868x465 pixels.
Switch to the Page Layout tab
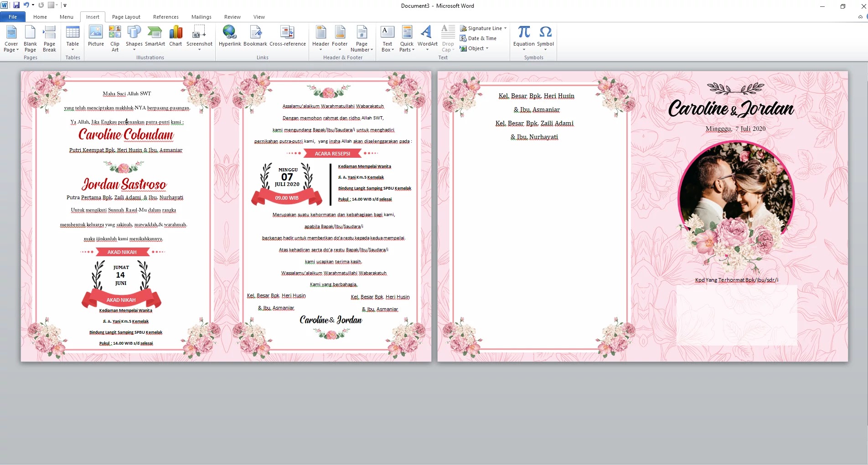pos(126,17)
